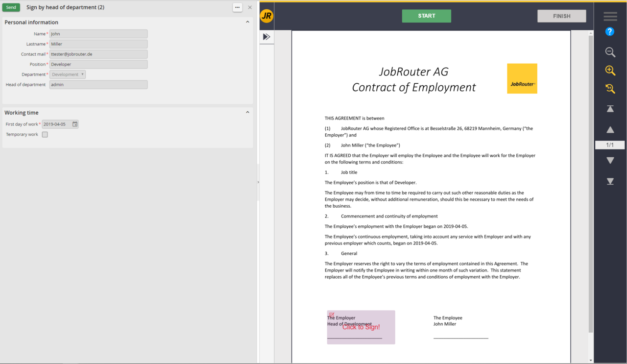The width and height of the screenshot is (627, 364).
Task: Toggle the Temporary work checkbox
Action: click(45, 134)
